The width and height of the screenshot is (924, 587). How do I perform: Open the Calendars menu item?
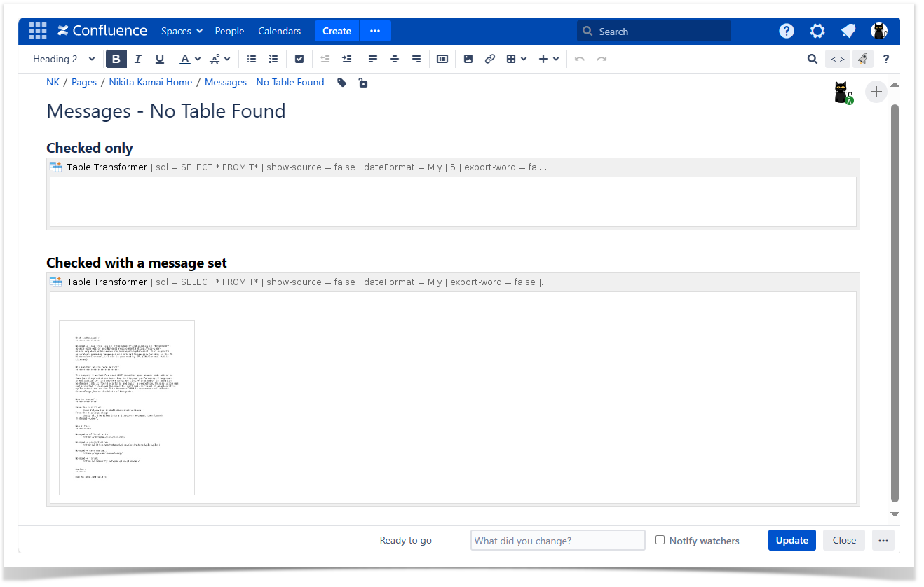[279, 31]
